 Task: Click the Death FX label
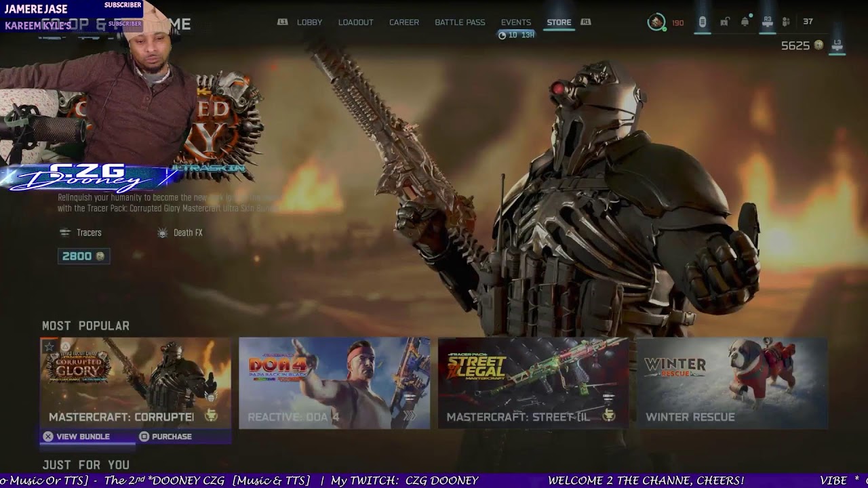point(188,232)
